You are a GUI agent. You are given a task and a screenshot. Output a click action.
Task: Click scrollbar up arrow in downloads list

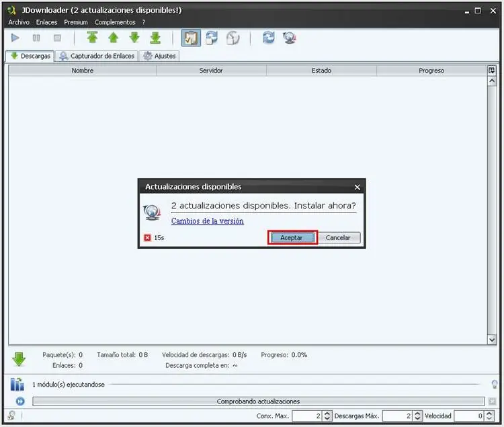coord(492,81)
